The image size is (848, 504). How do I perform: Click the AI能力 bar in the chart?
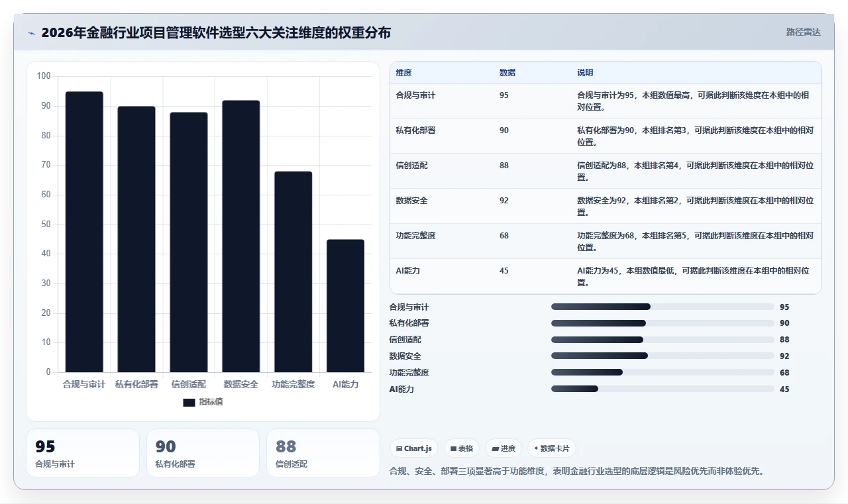[346, 306]
